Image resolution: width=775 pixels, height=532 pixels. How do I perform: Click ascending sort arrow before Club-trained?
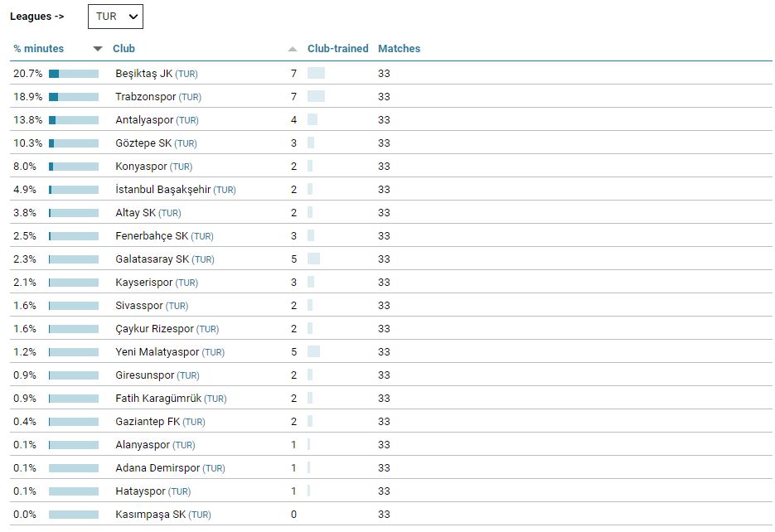click(x=293, y=49)
